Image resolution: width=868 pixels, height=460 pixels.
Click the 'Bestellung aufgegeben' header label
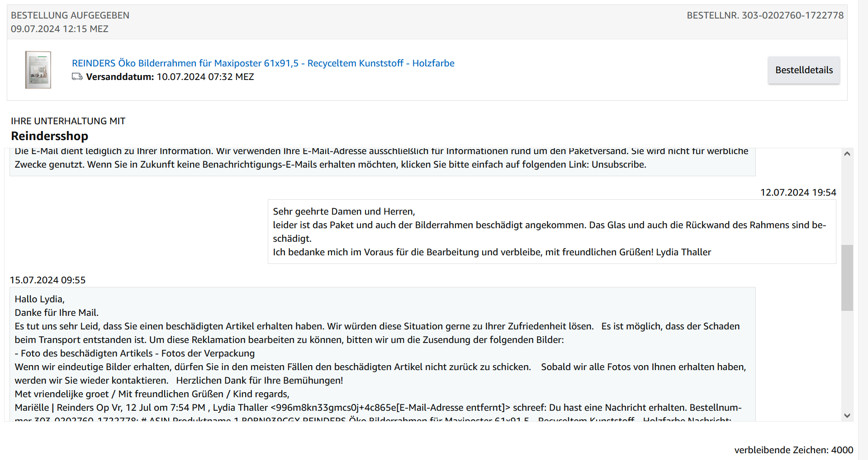click(70, 15)
